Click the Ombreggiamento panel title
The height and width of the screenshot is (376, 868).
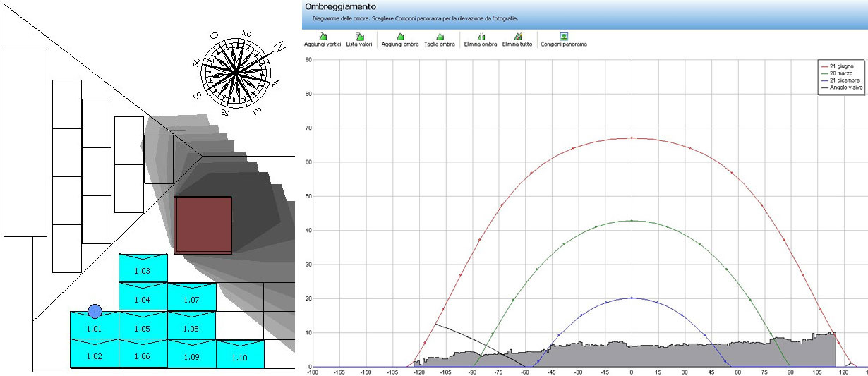pyautogui.click(x=341, y=6)
